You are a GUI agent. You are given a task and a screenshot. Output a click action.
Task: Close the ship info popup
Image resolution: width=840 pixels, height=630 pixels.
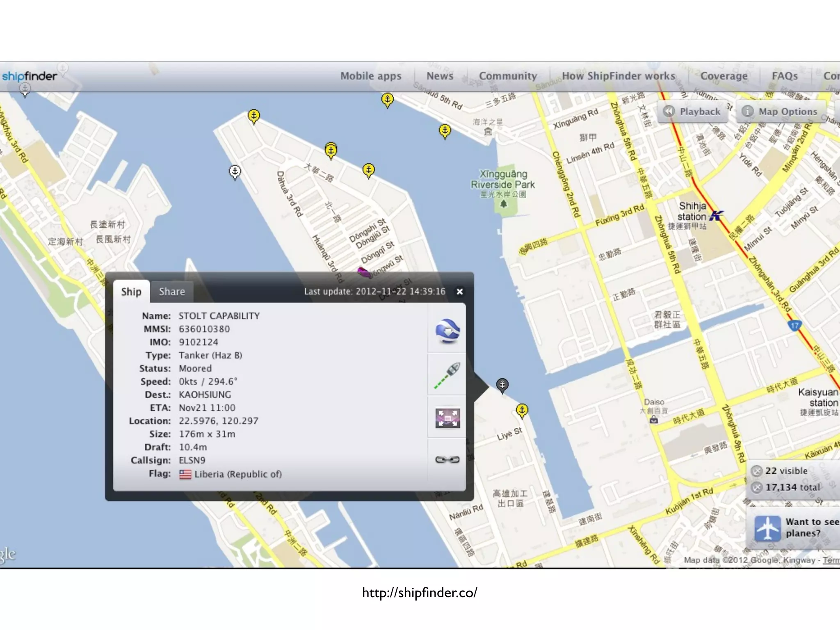[x=460, y=292]
